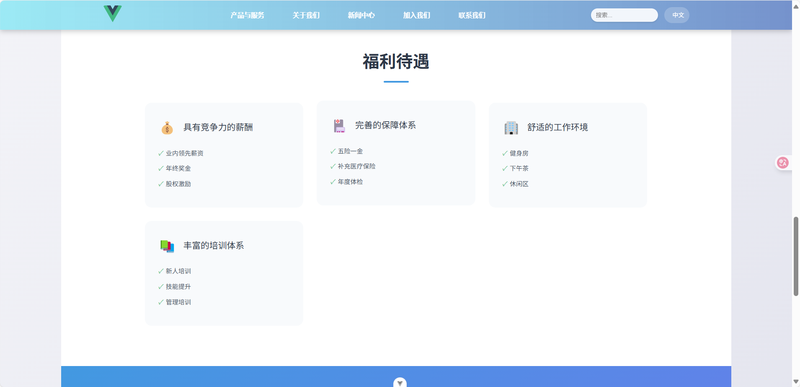Click the pink floating translate widget icon

pos(783,163)
